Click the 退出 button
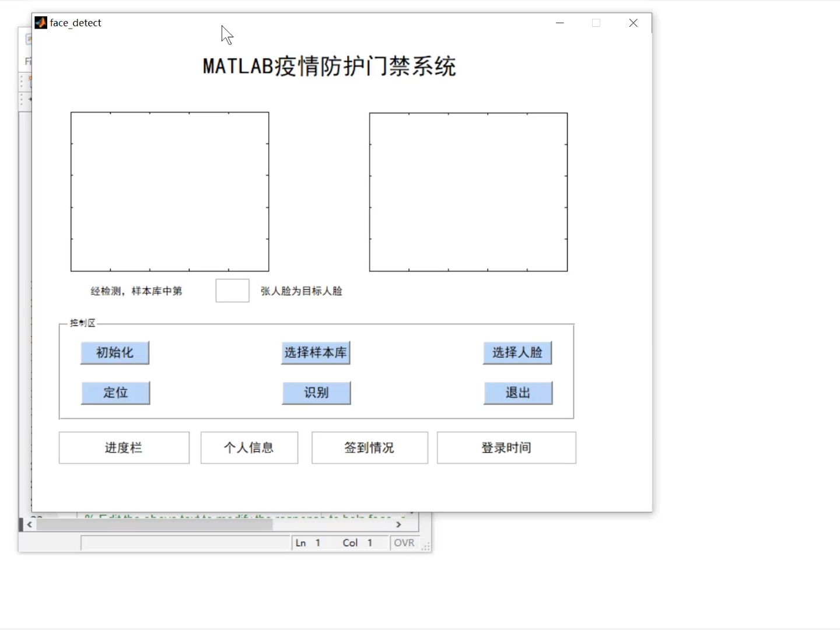The image size is (840, 630). [x=518, y=393]
